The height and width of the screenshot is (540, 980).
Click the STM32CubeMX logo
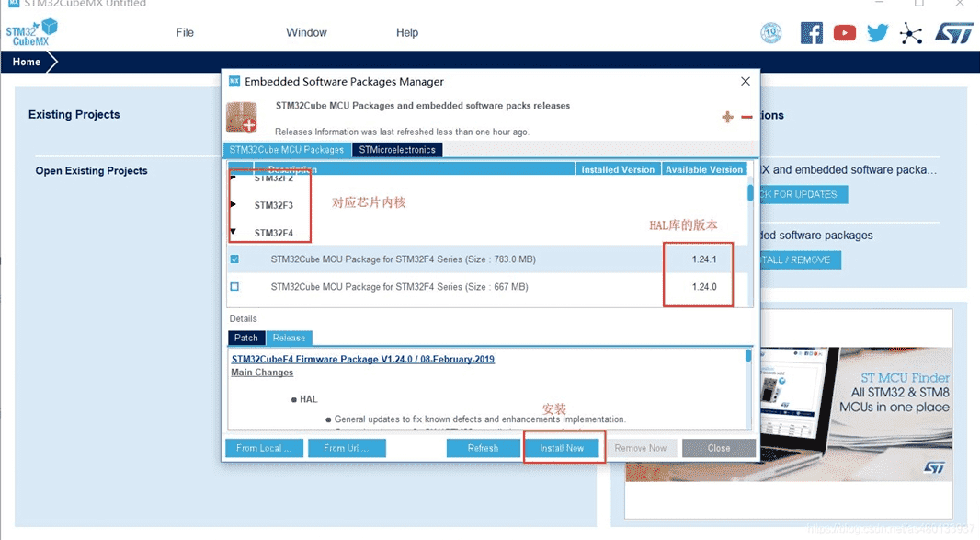coord(31,32)
